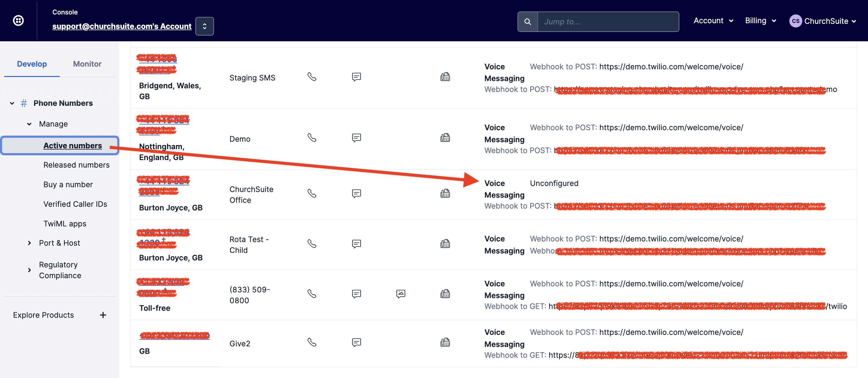Click the Staging SMS friendly name
Screen dimensions: 868x378
point(252,78)
